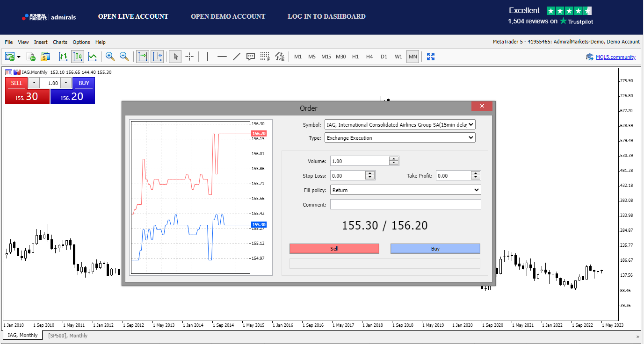Toggle chart auto scroll to latest bar
Image resolution: width=644 pixels, height=344 pixels.
(142, 57)
